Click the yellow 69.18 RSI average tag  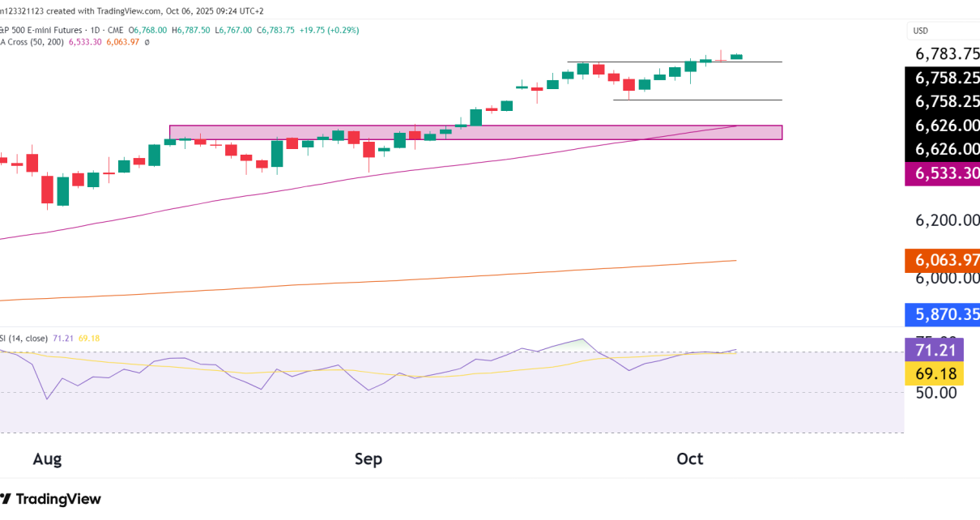click(x=934, y=373)
